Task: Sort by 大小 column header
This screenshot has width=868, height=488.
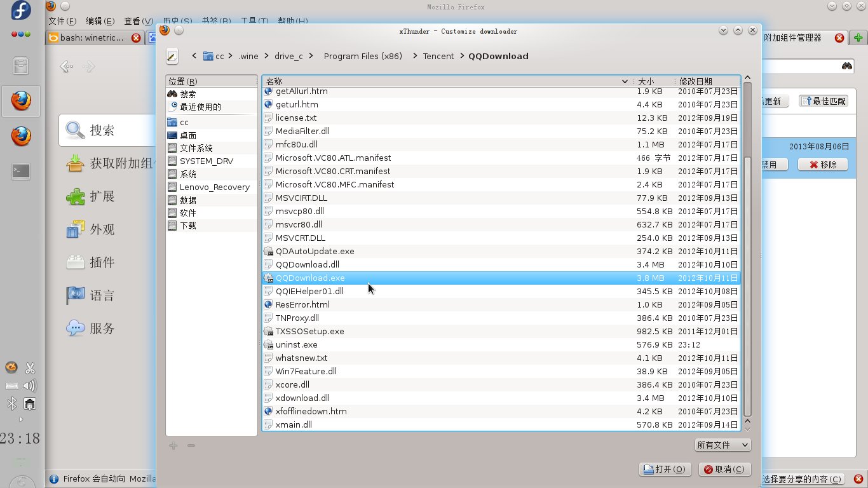Action: pyautogui.click(x=654, y=81)
